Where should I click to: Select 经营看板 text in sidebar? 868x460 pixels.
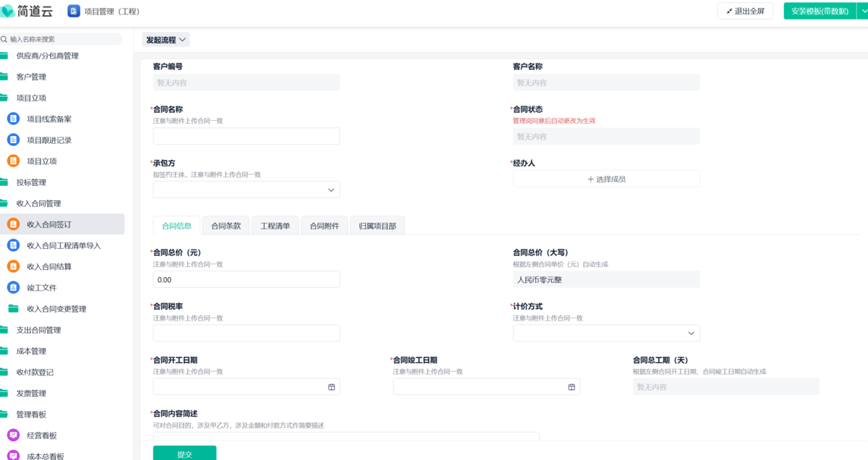41,435
